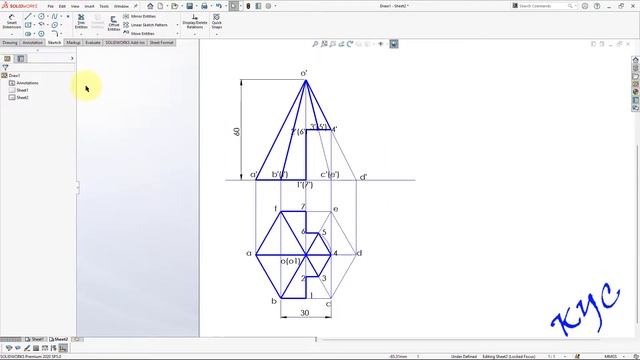Image resolution: width=640 pixels, height=360 pixels.
Task: Click the Rotate View icon
Action: [350, 44]
